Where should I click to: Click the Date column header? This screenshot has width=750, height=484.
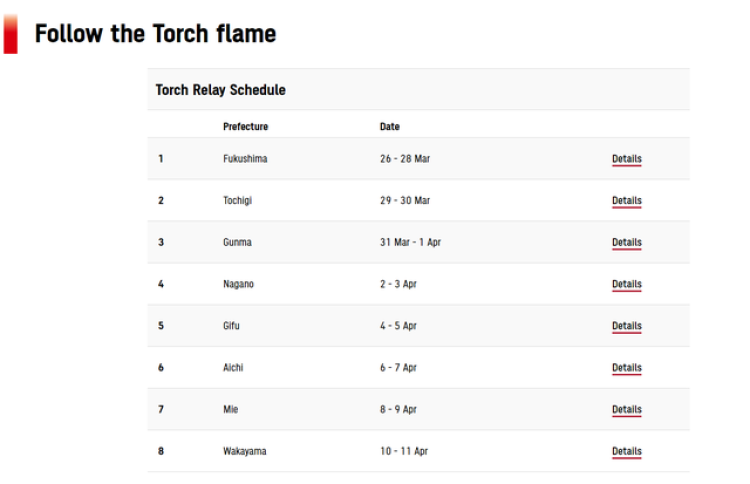coord(389,127)
